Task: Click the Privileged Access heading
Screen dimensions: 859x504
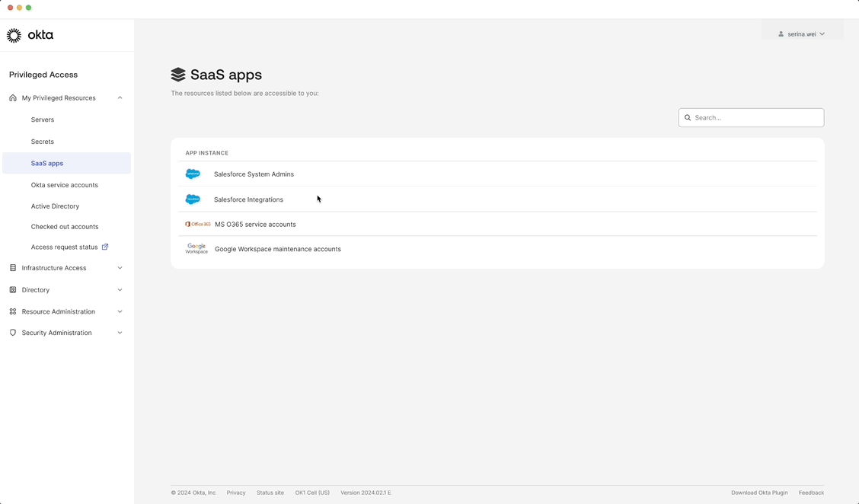Action: tap(43, 75)
